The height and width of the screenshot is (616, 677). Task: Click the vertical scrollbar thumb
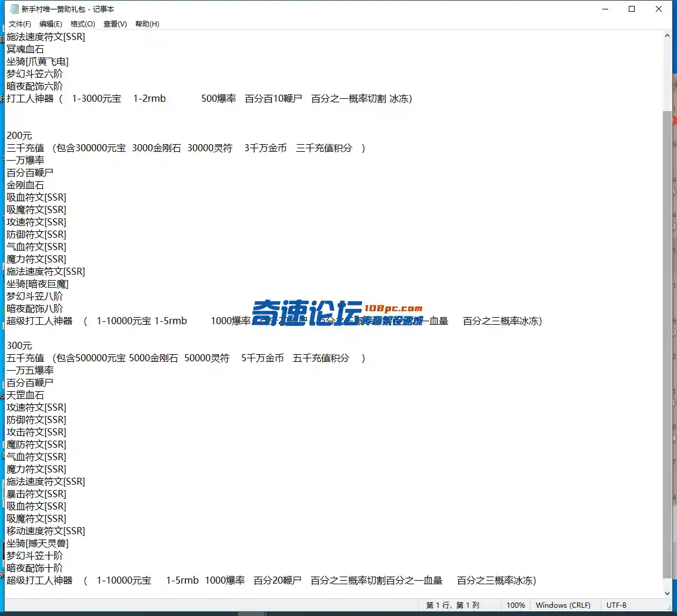pyautogui.click(x=667, y=344)
